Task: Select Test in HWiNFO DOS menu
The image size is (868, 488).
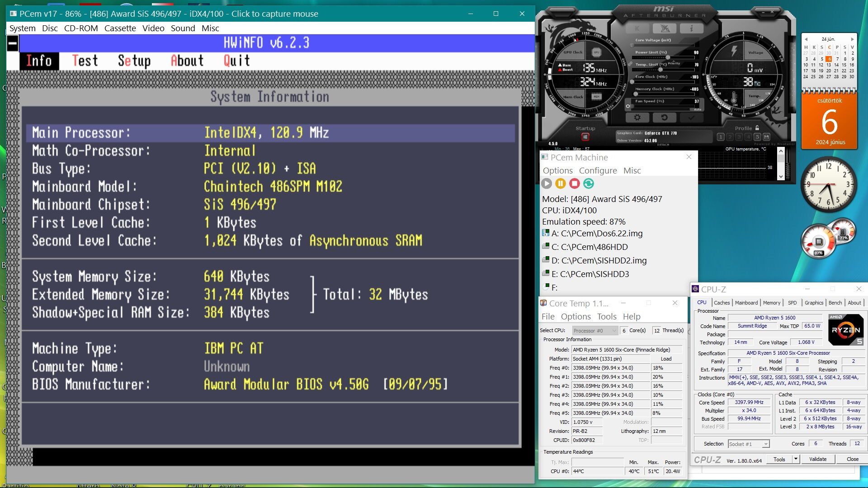Action: click(x=85, y=61)
